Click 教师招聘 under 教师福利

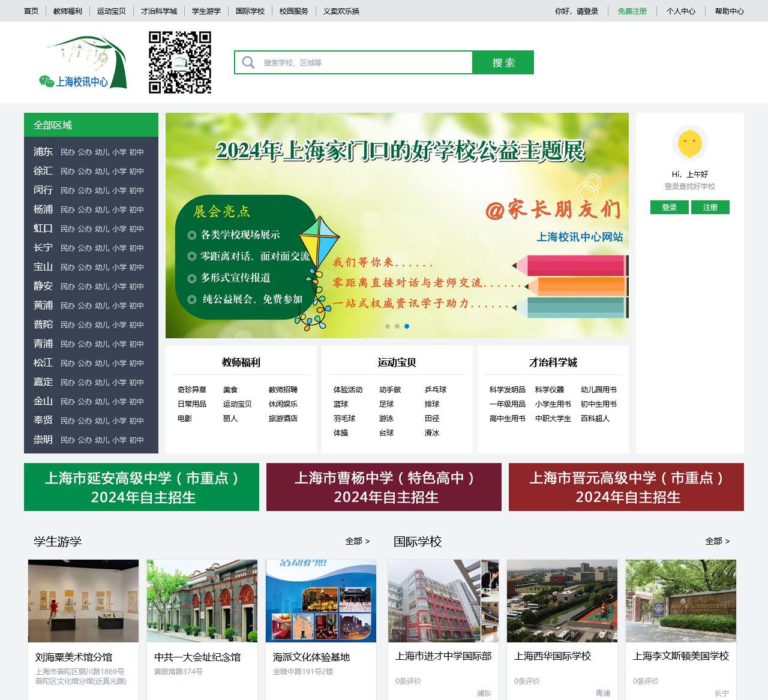283,390
